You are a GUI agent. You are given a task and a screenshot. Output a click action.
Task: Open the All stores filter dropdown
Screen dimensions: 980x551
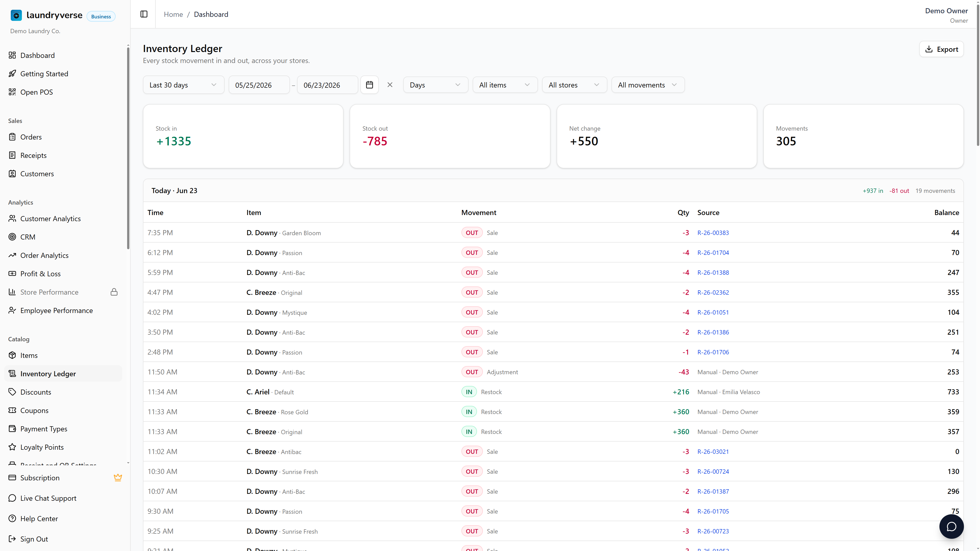574,85
